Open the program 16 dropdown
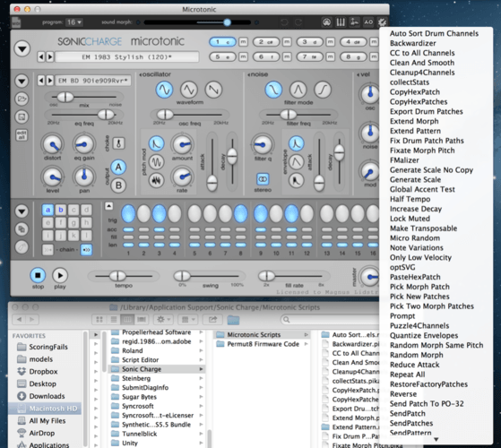The height and width of the screenshot is (448, 501). coord(74,22)
